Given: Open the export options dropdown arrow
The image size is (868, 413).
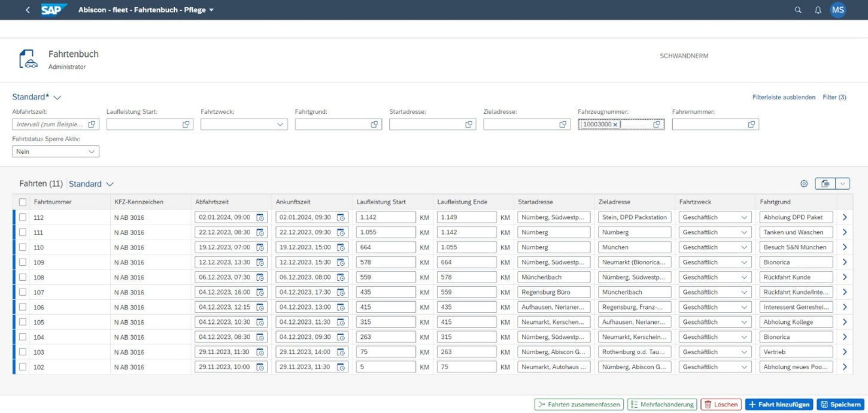Looking at the screenshot, I should point(842,184).
